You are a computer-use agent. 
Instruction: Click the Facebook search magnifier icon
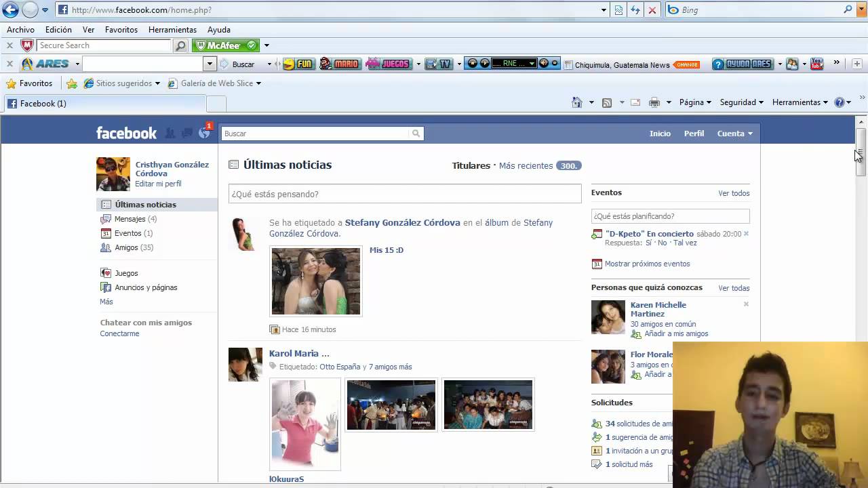(x=416, y=134)
